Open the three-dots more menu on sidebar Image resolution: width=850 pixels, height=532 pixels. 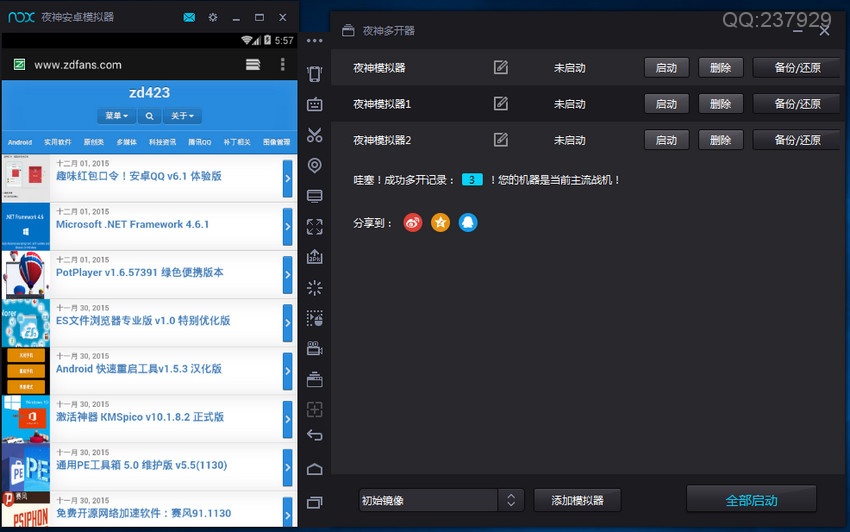[314, 41]
